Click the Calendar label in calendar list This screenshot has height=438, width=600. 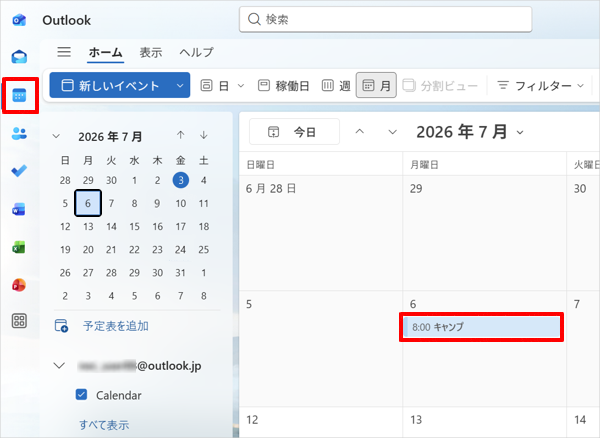119,395
